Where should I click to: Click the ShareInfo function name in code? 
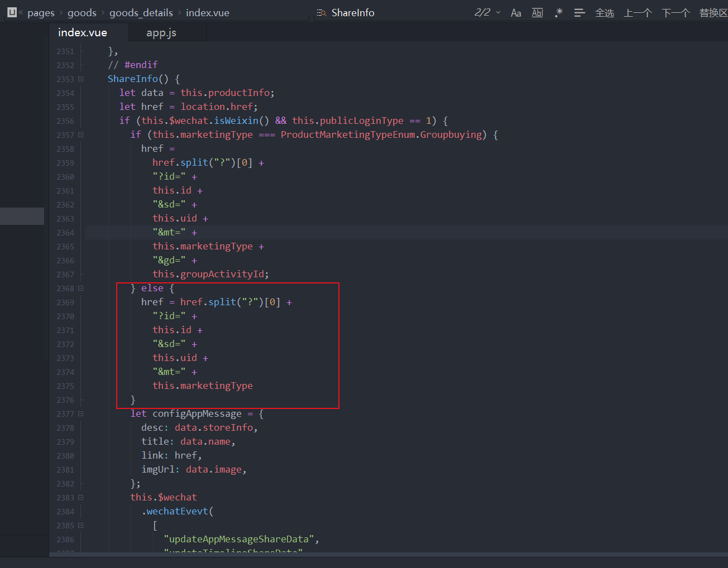(133, 79)
